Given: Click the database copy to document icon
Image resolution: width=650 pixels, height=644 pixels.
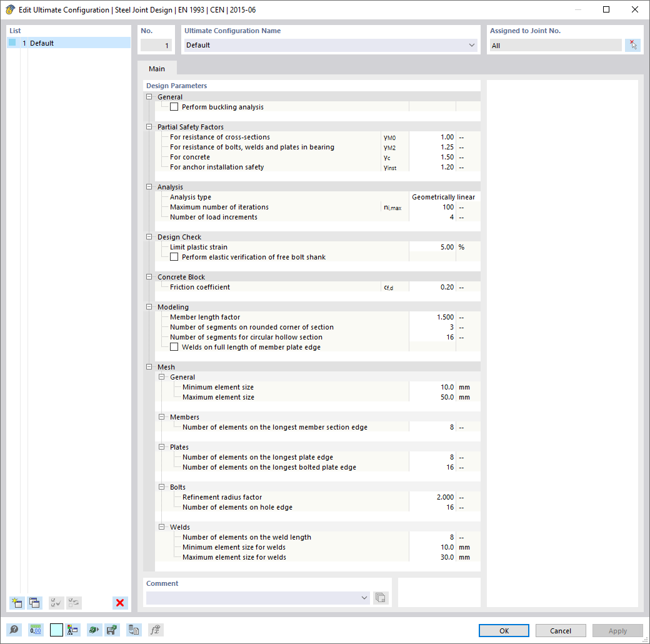Looking at the screenshot, I should [x=134, y=630].
